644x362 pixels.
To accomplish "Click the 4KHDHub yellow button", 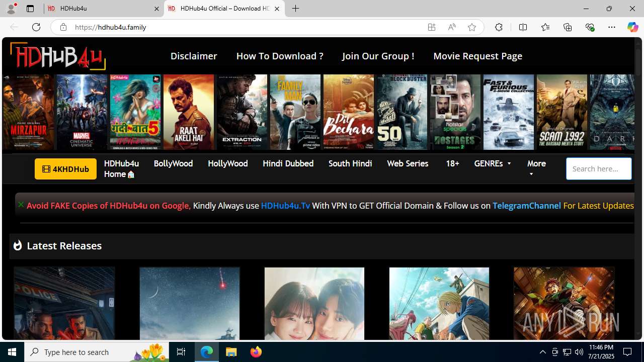I will (x=65, y=169).
